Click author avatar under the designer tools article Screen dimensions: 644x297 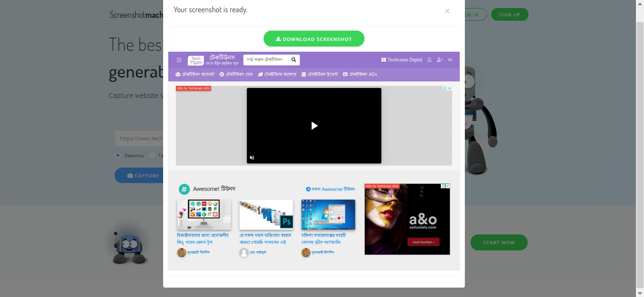click(182, 253)
